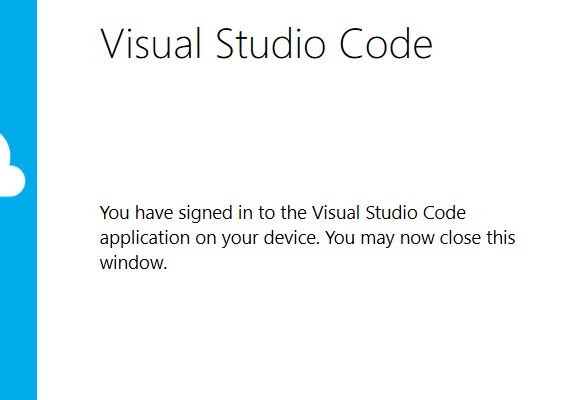The width and height of the screenshot is (583, 400).
Task: Click the Visual Studio Code heading
Action: pos(266,43)
